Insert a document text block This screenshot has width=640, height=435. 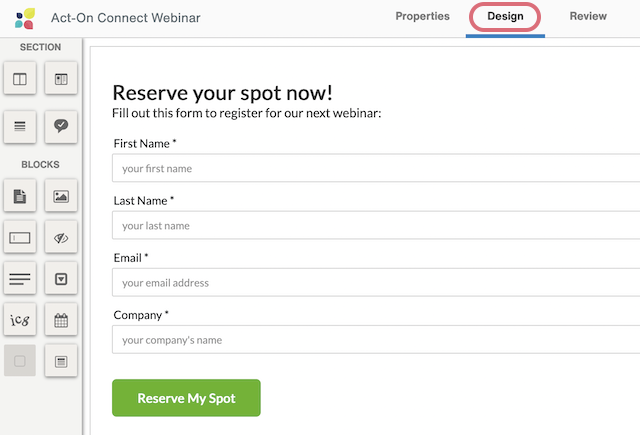20,197
